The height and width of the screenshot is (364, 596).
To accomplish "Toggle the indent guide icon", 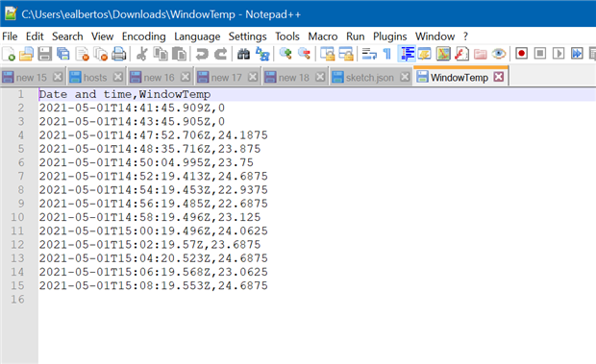I will [407, 54].
